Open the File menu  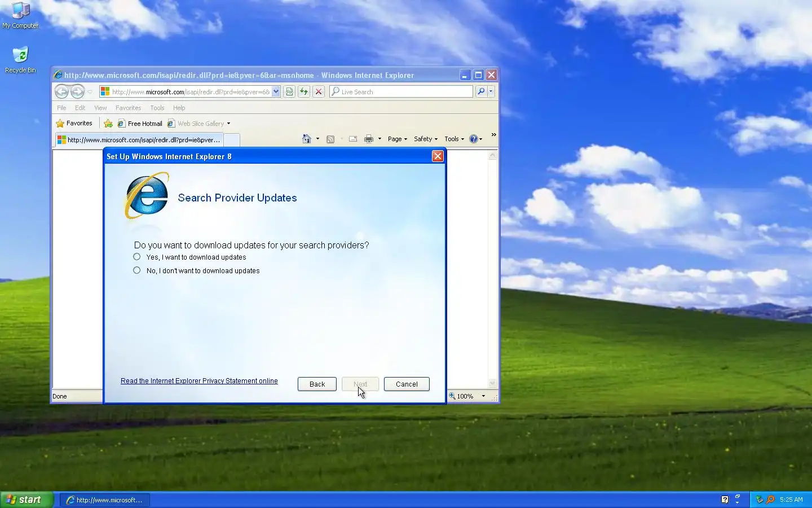point(61,108)
